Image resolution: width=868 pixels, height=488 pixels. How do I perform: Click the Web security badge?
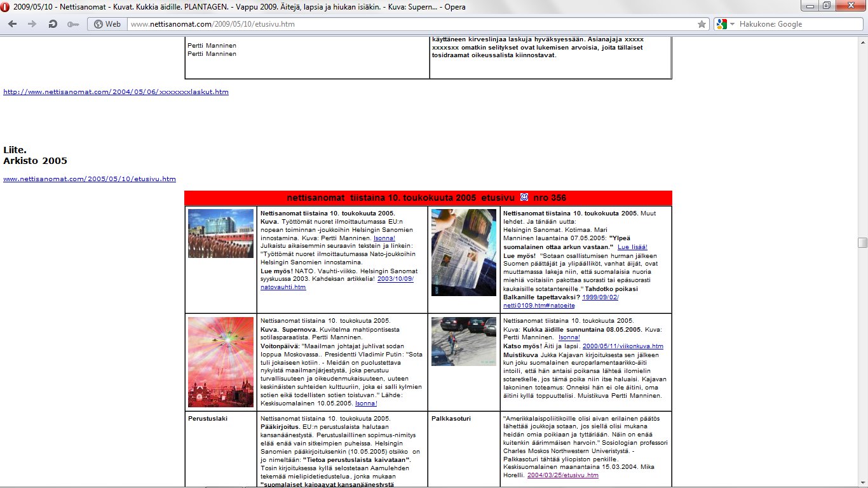tap(107, 24)
